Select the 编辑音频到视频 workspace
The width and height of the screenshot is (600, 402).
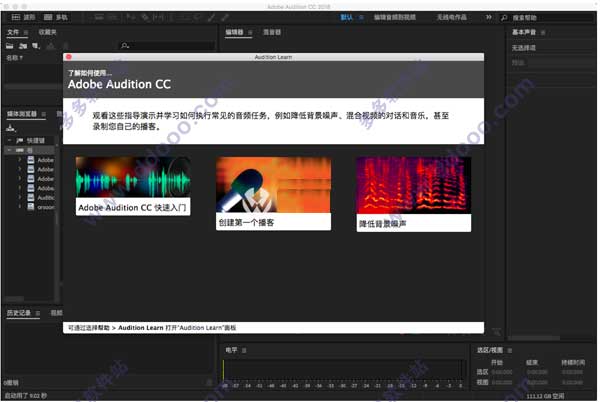(x=395, y=17)
